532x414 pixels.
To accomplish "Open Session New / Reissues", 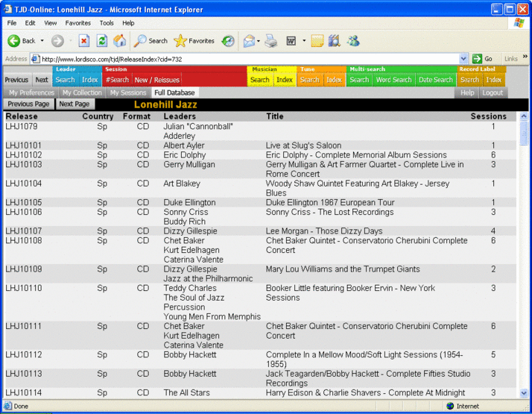I will (156, 80).
